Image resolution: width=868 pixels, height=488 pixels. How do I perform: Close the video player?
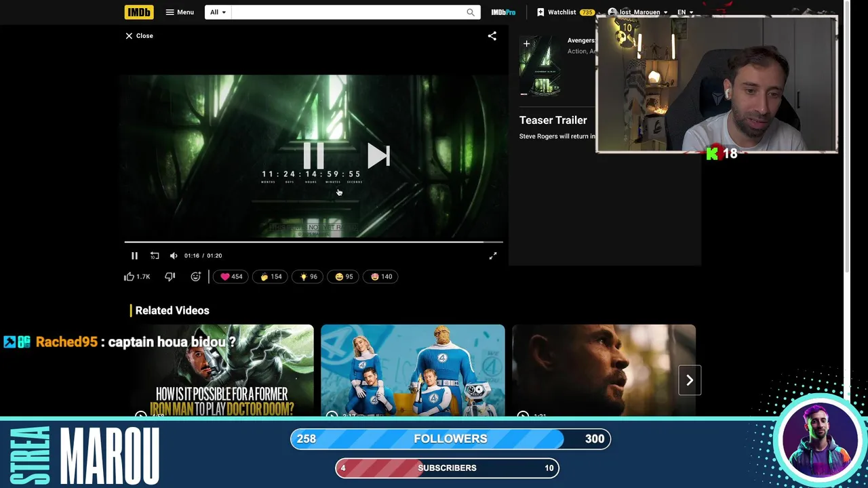tap(139, 36)
